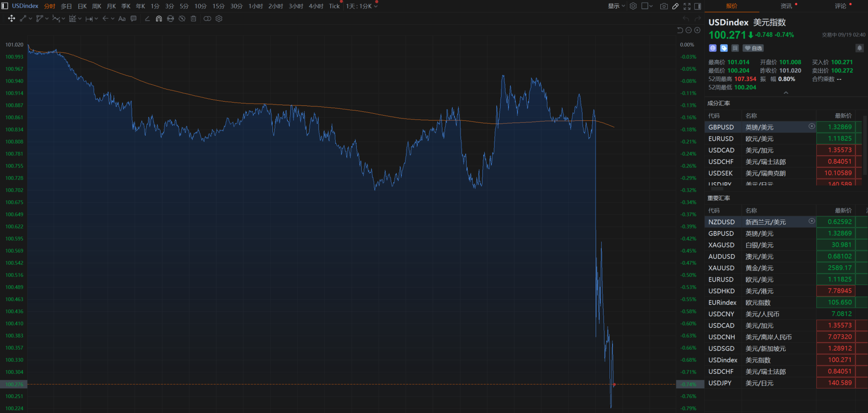
Task: Click the redo arrow above chart
Action: click(x=698, y=19)
